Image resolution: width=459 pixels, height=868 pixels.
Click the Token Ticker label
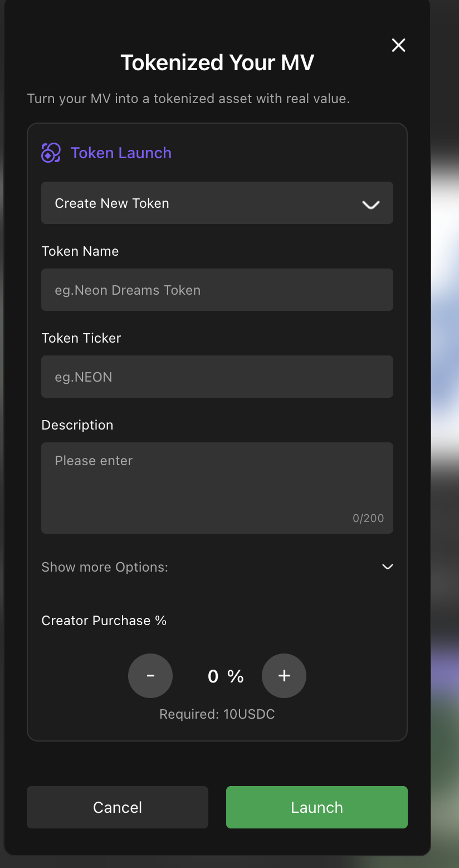point(81,338)
